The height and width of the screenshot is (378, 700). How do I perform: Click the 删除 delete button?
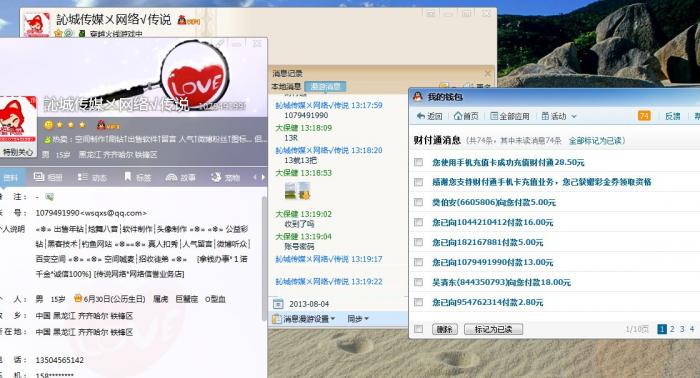444,329
